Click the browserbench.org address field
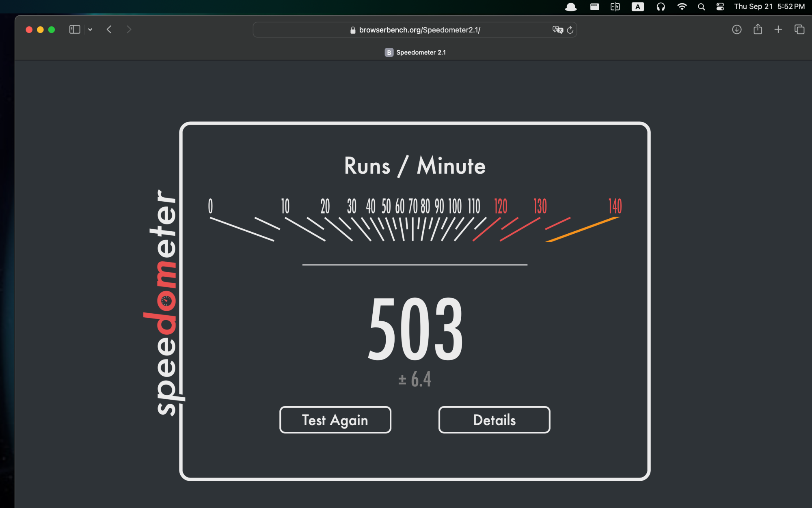 [x=415, y=30]
